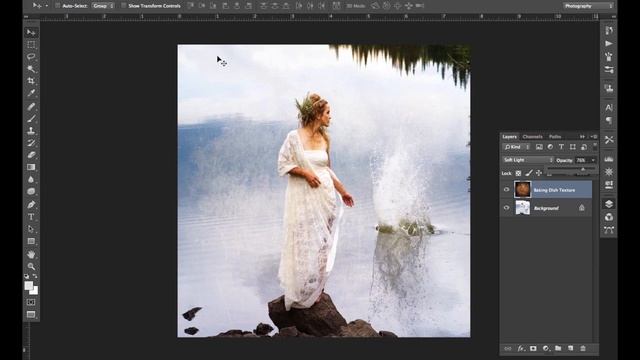Delete layer with trash icon

click(583, 349)
